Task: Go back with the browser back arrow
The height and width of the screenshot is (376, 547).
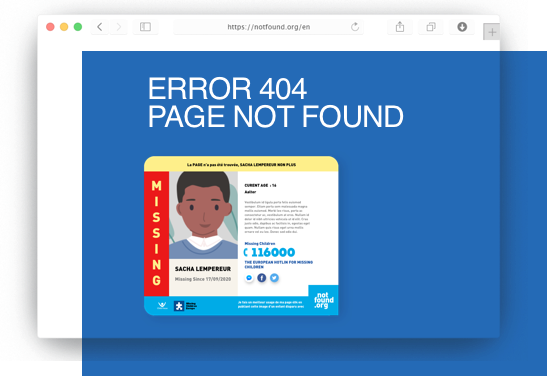Action: click(100, 27)
